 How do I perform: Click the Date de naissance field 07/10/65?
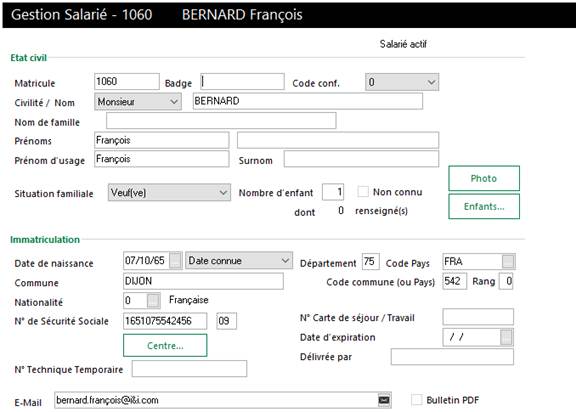click(146, 261)
